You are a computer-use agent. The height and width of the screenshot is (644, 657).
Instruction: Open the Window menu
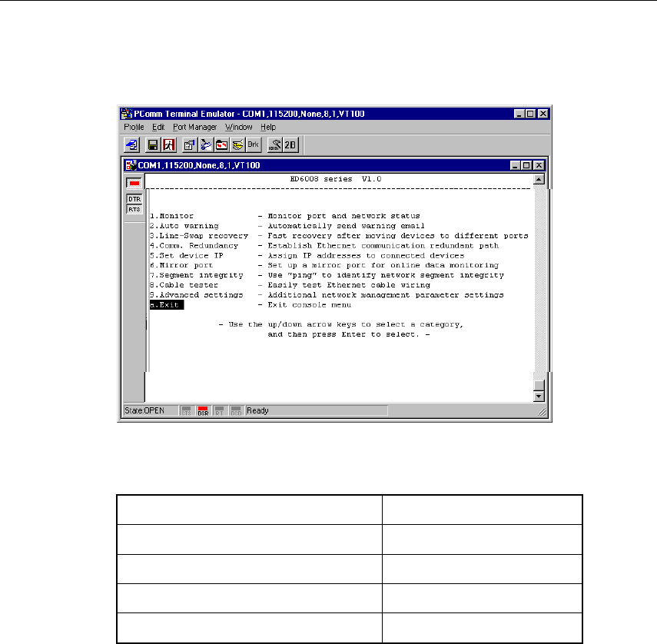click(238, 127)
